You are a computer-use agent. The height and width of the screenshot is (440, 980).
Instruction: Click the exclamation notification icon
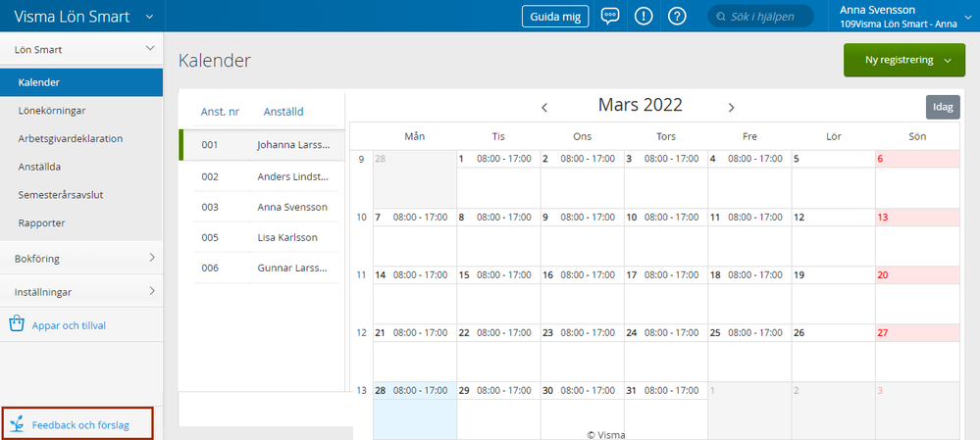tap(644, 17)
